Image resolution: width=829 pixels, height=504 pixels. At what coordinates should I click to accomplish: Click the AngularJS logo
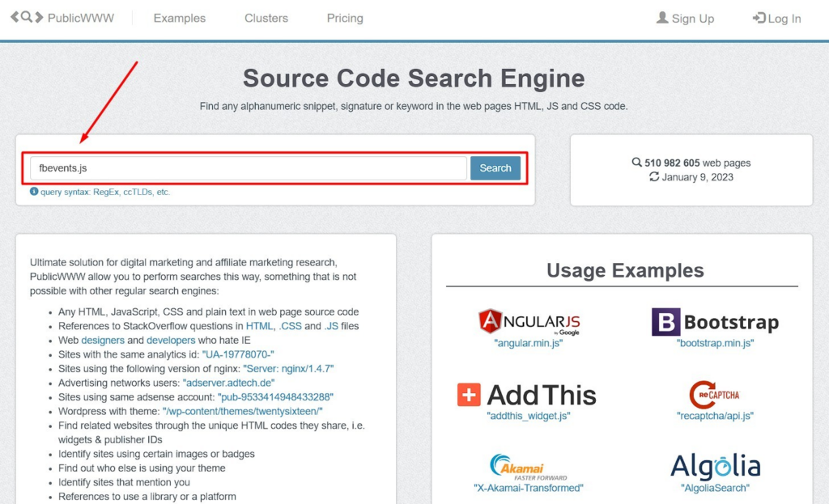[529, 321]
